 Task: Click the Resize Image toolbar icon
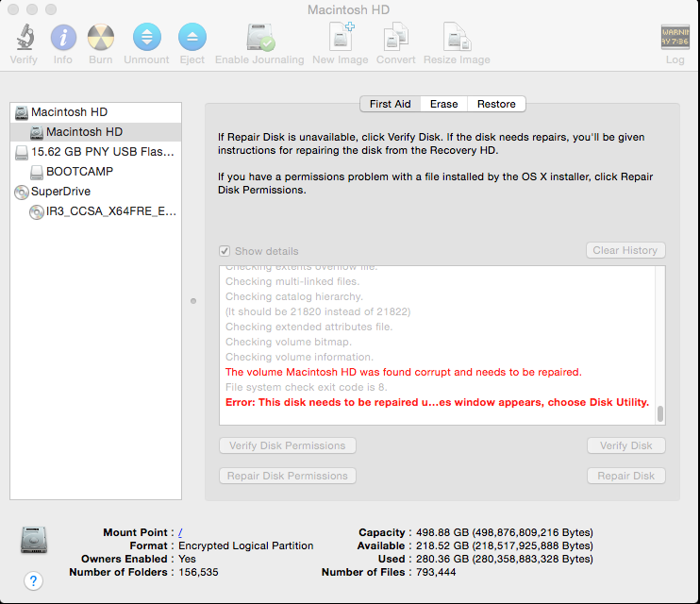click(457, 37)
